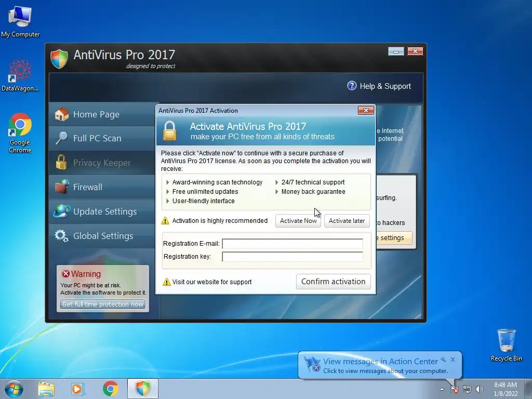This screenshot has width=532, height=399.
Task: Click the partially hidden settings button
Action: pyautogui.click(x=394, y=238)
